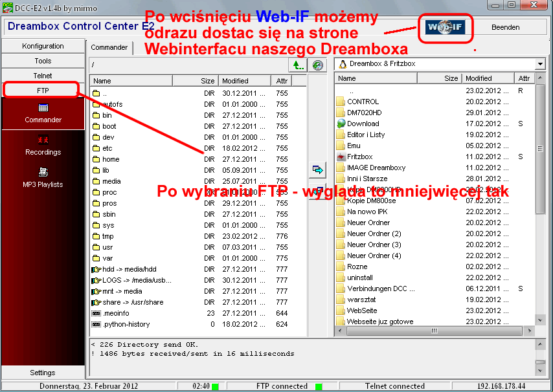Click the parent directory up-arrow icon
The height and width of the screenshot is (392, 553).
coord(297,65)
